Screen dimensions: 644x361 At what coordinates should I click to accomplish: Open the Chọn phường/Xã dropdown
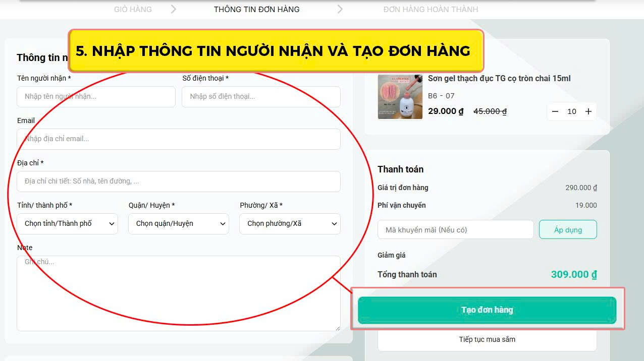(x=290, y=224)
